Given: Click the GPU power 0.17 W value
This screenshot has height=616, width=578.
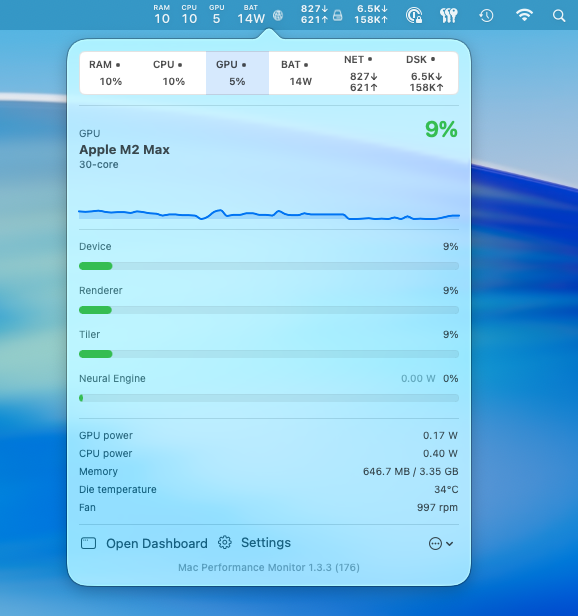Looking at the screenshot, I should tap(440, 435).
